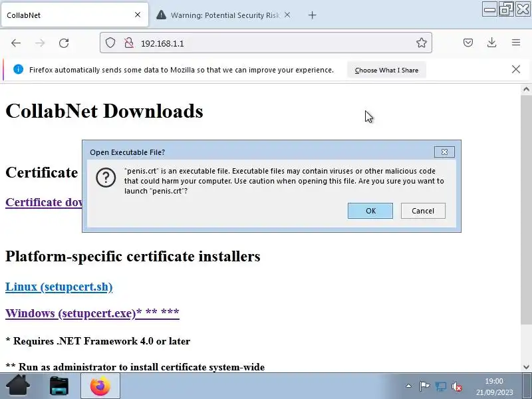Viewport: 532px width, 399px height.
Task: Click the forward navigation arrow
Action: click(x=40, y=43)
